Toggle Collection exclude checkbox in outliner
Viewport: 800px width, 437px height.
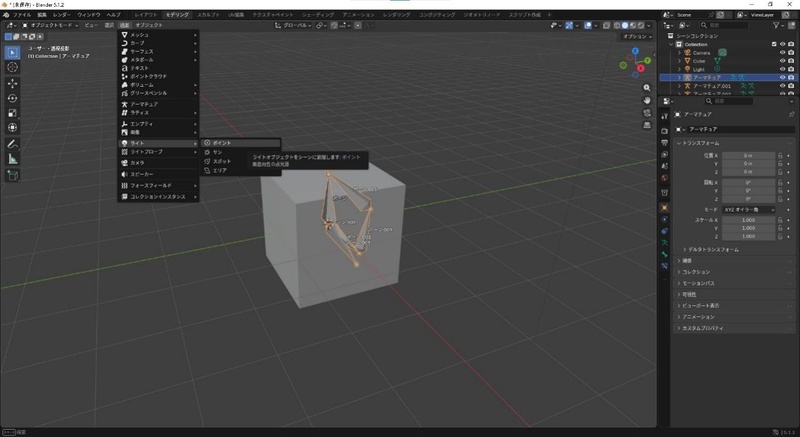774,44
